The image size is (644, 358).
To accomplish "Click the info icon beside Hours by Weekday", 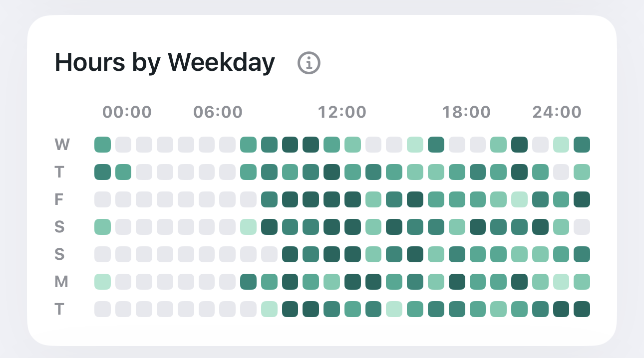I will (309, 63).
